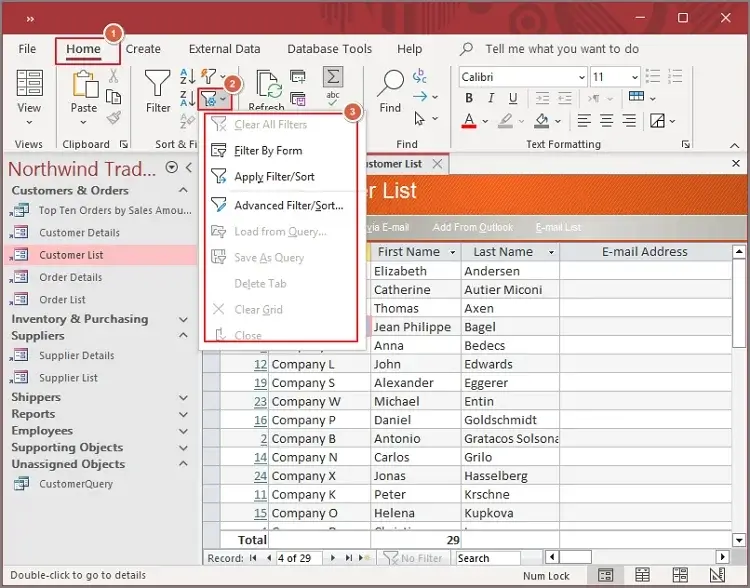Click the large Filter funnel icon
The image size is (750, 588).
coord(158,84)
